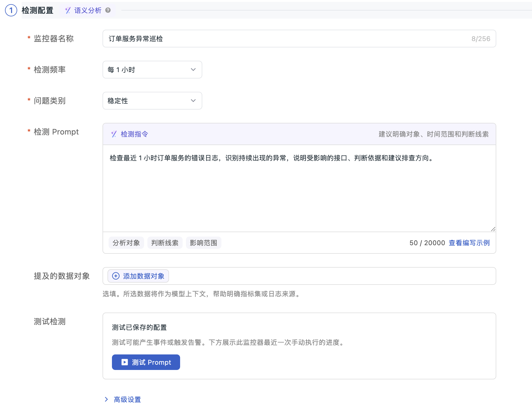Click the 50 / 20000 character count
Screen dimensions: 532x416
427,243
